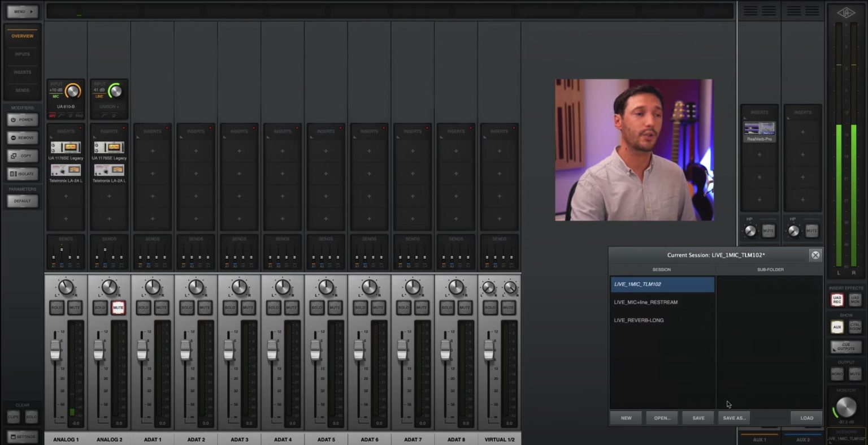Select the LIVE_REVERB-LONG session

tap(639, 320)
